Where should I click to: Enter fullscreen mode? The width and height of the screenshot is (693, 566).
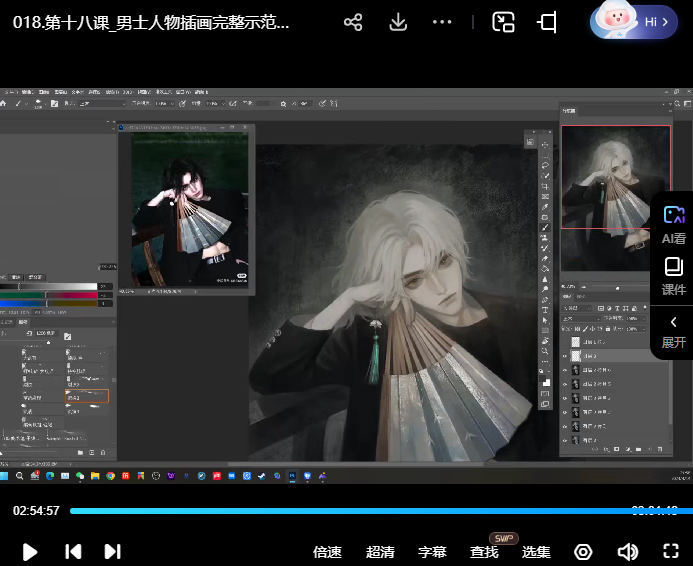pyautogui.click(x=672, y=551)
